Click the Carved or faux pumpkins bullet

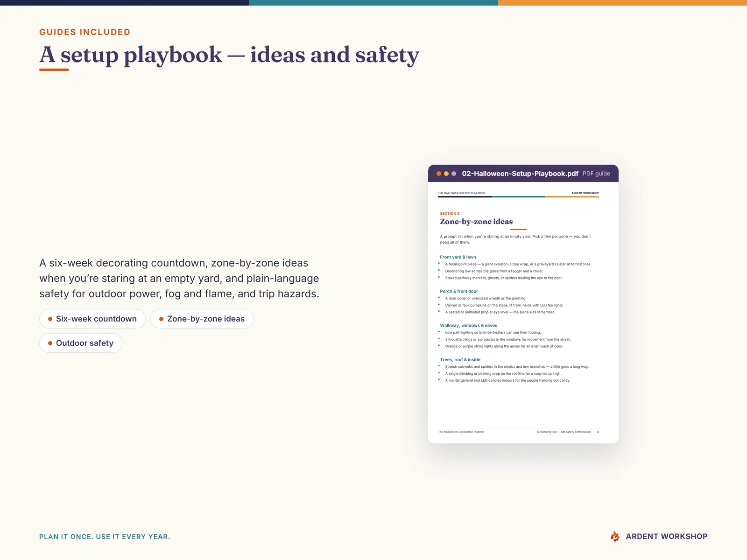point(504,305)
